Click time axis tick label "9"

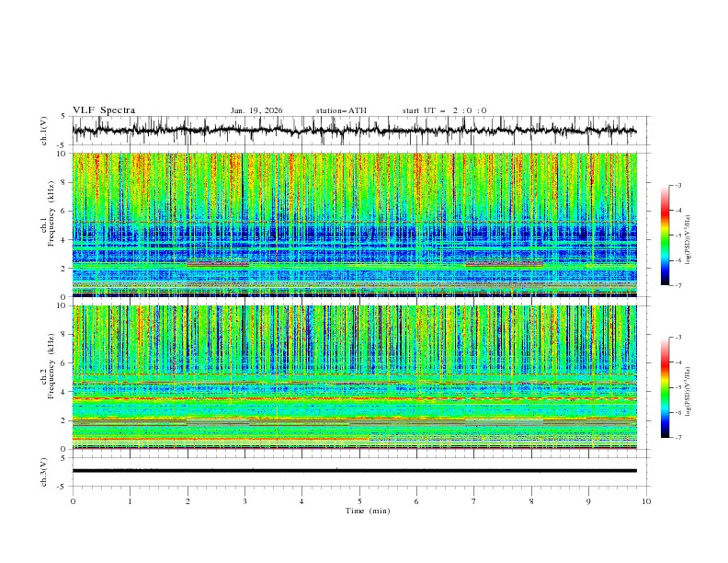588,501
